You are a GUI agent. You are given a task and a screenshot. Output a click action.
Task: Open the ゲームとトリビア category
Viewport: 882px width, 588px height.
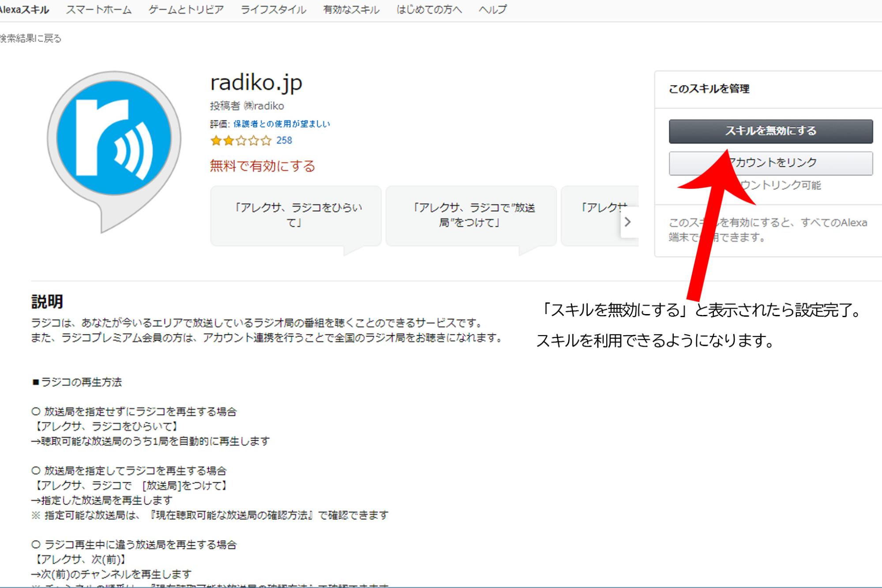point(186,10)
